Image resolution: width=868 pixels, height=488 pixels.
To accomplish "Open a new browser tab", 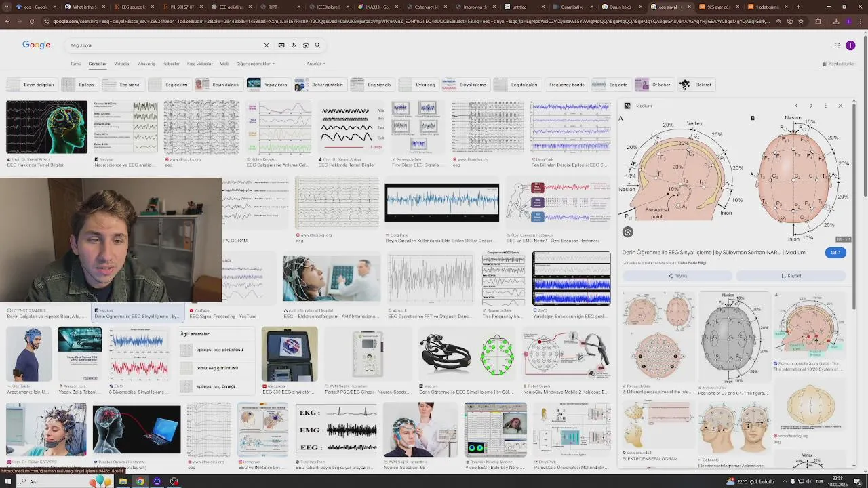I will 798,7.
